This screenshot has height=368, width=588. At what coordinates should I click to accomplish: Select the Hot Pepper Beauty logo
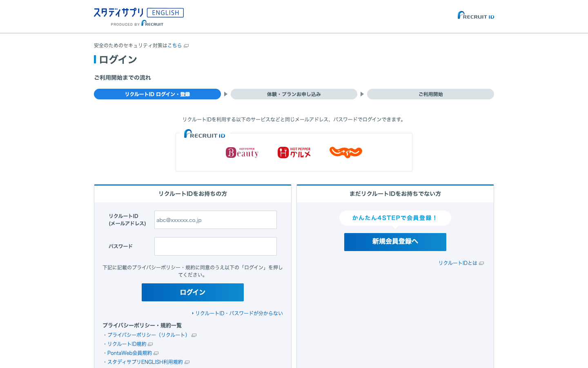pyautogui.click(x=242, y=153)
